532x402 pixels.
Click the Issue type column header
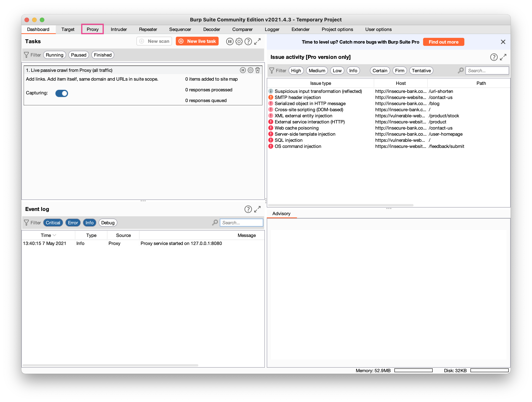pos(321,83)
